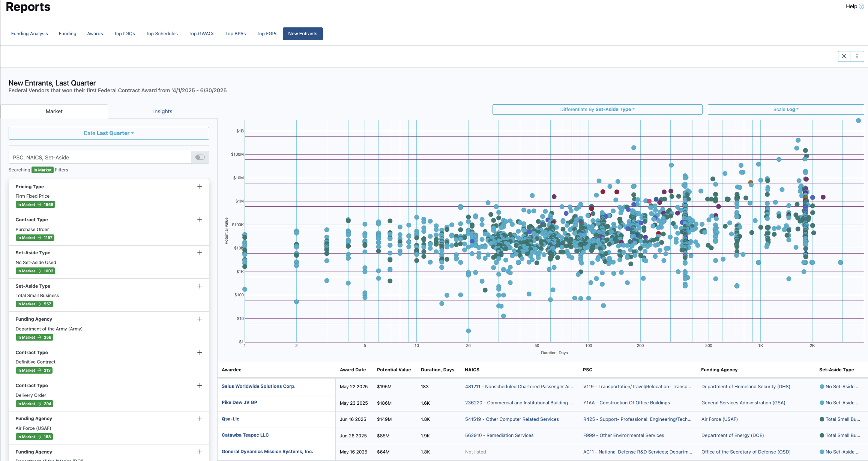Click the In Market 1558 green badge

[35, 205]
